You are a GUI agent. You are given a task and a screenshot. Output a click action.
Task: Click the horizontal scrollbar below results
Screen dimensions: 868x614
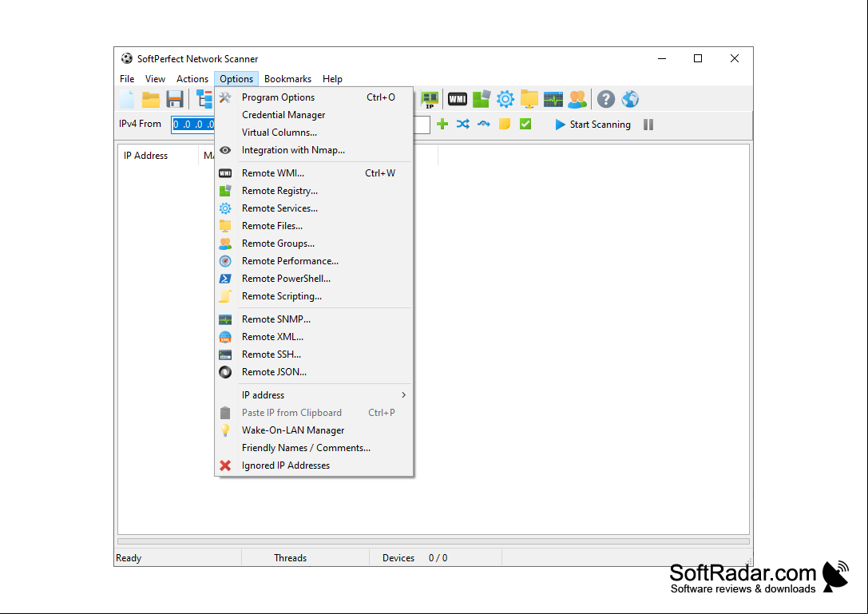point(434,541)
